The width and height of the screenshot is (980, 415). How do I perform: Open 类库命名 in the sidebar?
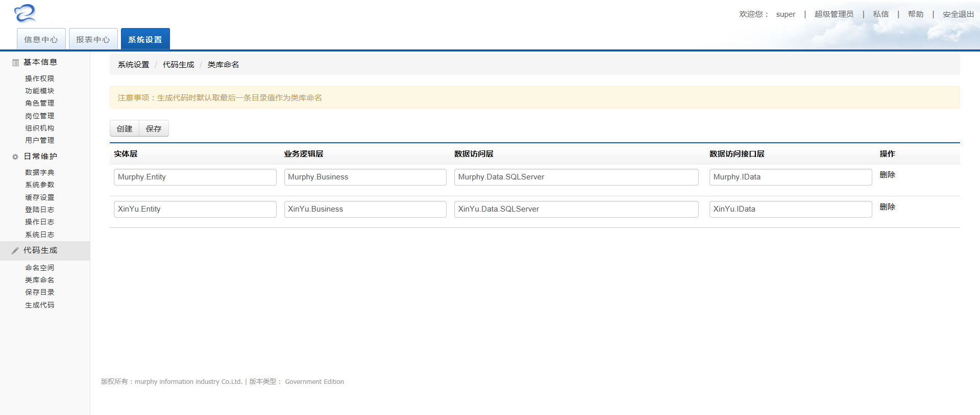coord(40,280)
